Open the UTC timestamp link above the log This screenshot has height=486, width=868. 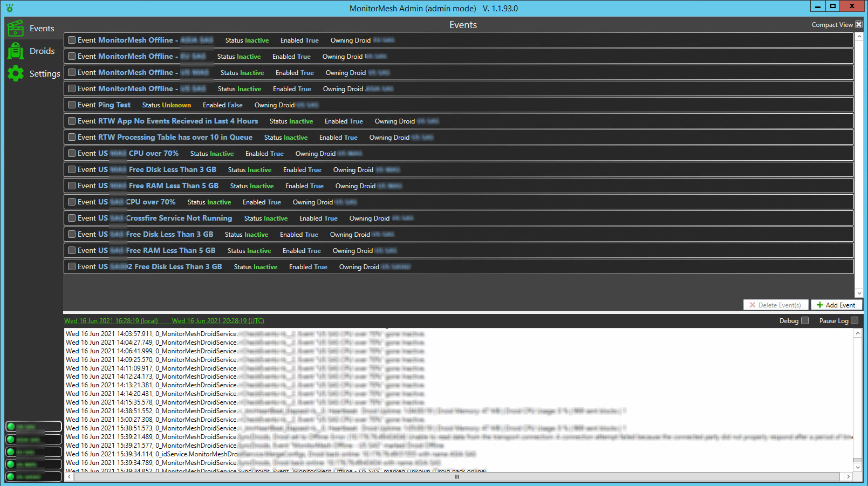pyautogui.click(x=217, y=320)
